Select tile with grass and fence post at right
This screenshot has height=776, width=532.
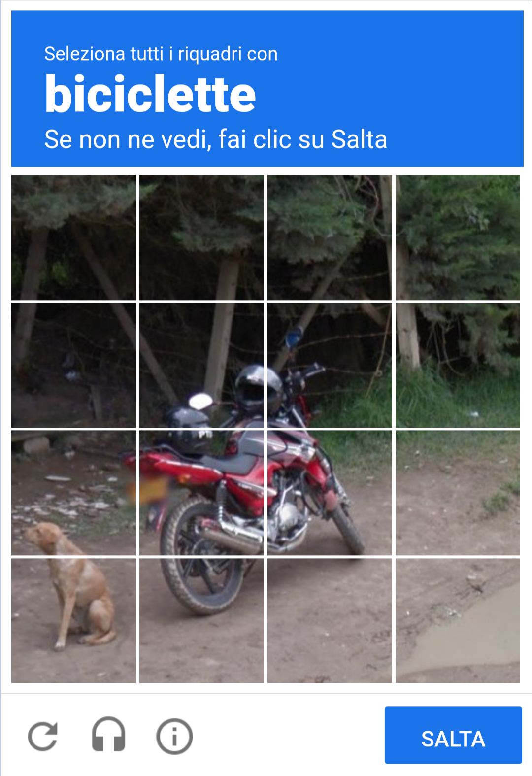[458, 365]
